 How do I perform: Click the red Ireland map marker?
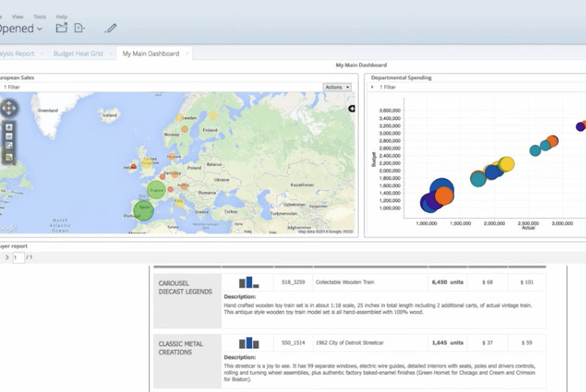pyautogui.click(x=134, y=167)
